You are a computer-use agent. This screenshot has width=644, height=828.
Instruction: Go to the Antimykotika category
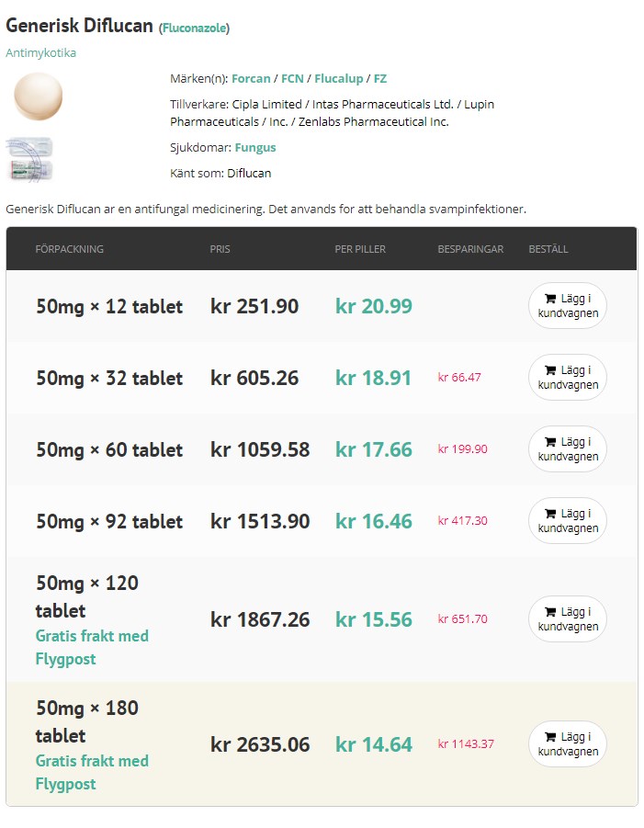(x=41, y=53)
